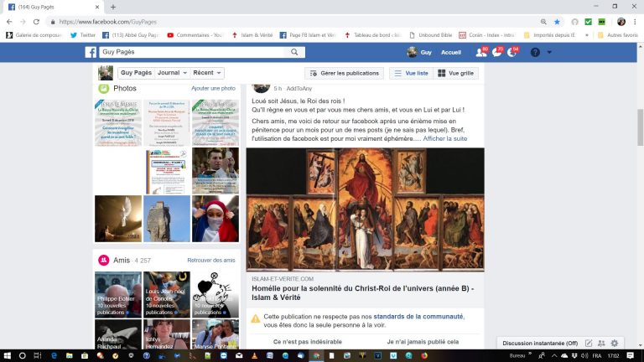Go to Accueil home page
This screenshot has height=362, width=644.
pyautogui.click(x=451, y=52)
